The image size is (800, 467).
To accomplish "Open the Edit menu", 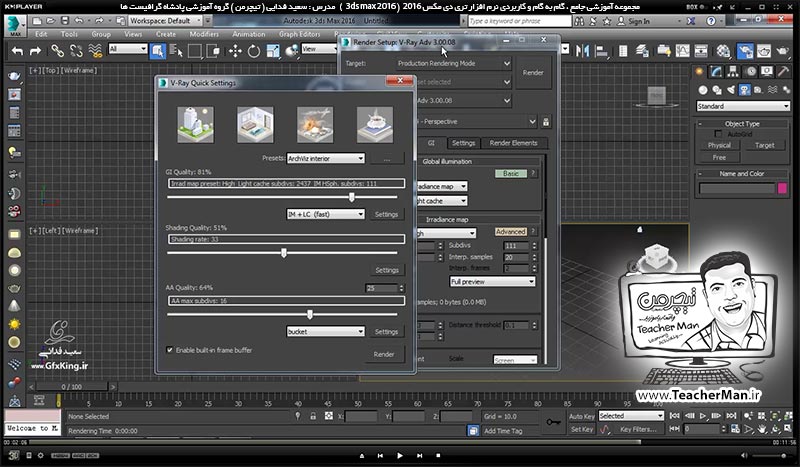I will [41, 34].
